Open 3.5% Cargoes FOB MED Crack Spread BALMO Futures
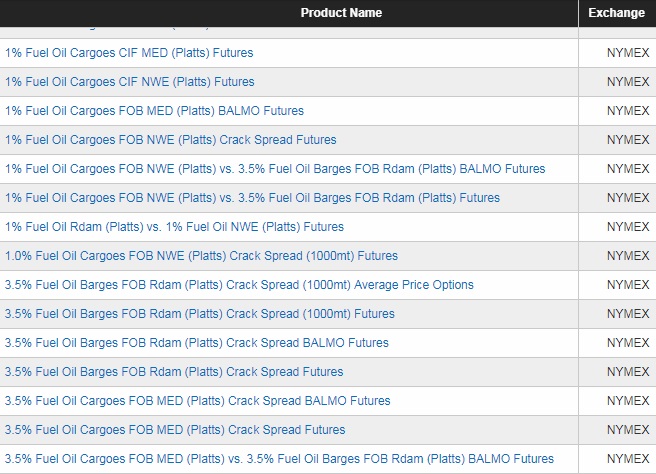656x474 pixels. coord(197,401)
